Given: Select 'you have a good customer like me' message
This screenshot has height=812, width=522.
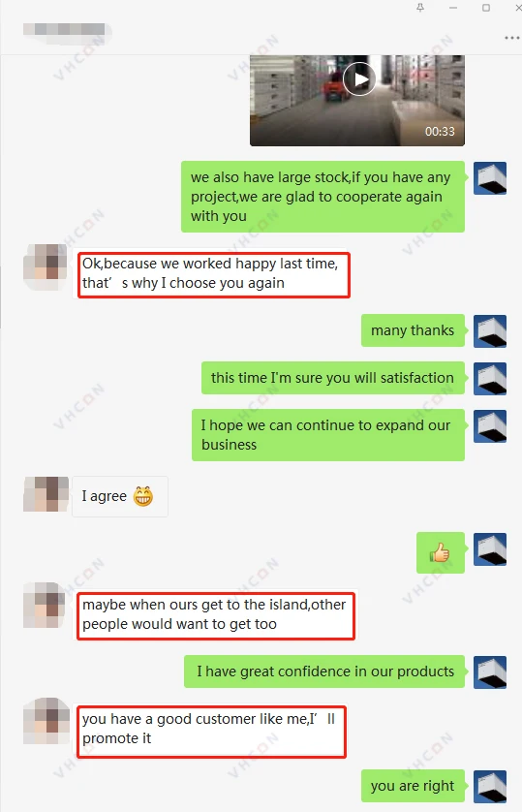Looking at the screenshot, I should coord(211,732).
